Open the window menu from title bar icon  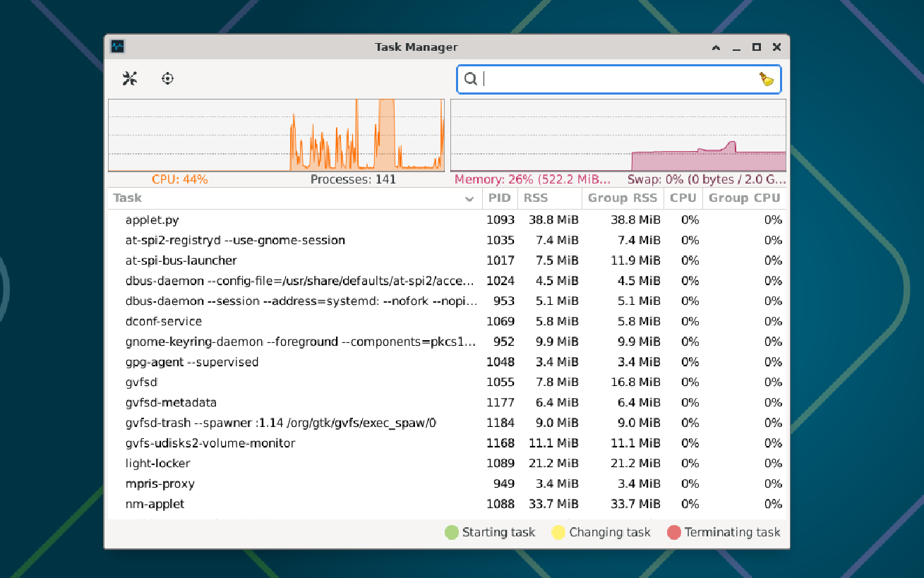[x=117, y=47]
